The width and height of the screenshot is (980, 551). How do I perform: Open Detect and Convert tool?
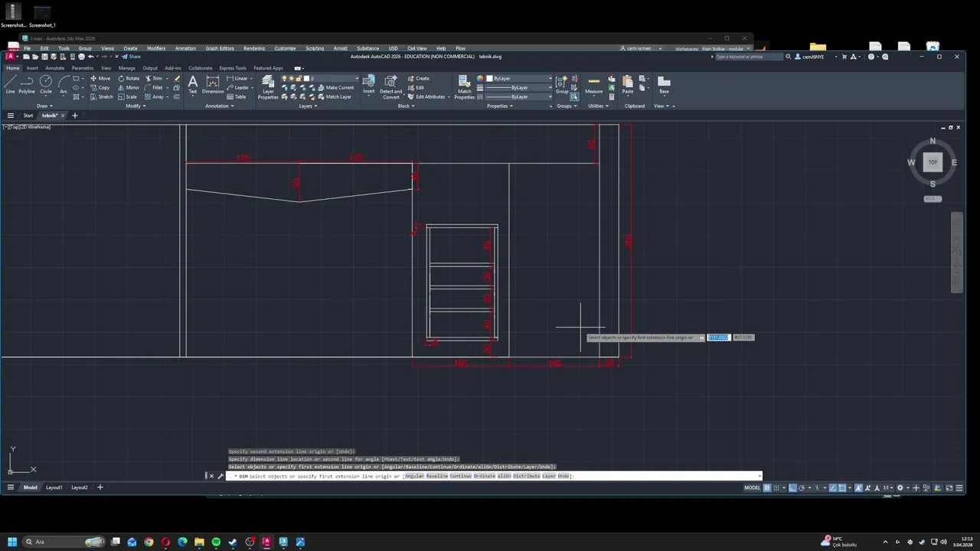coord(390,87)
